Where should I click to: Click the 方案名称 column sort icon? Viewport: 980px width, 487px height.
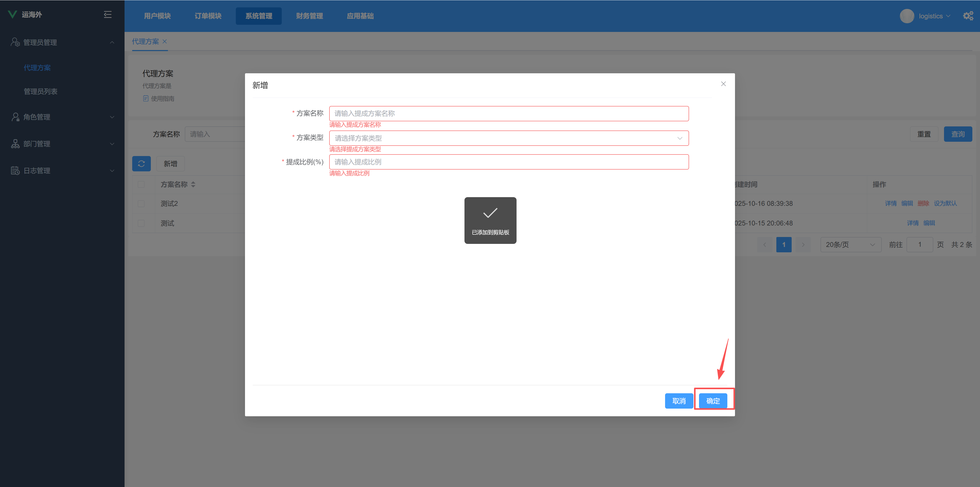click(193, 185)
